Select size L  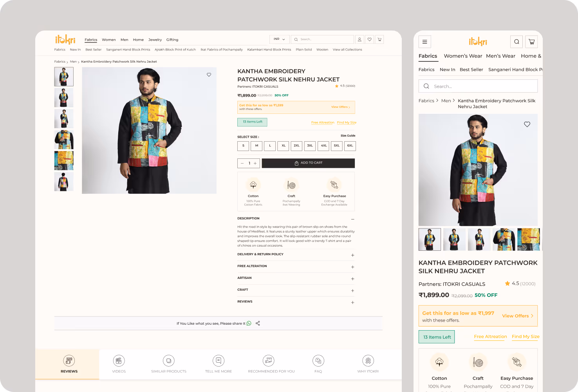(x=270, y=146)
